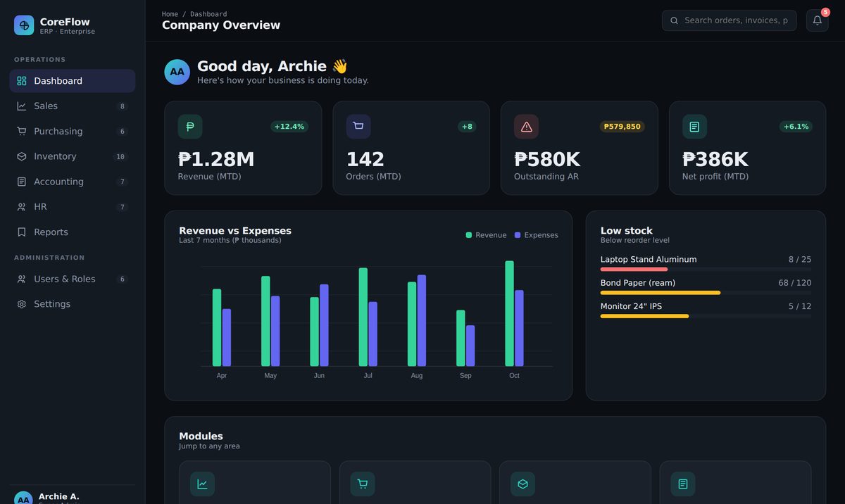Viewport: 845px width, 504px height.
Task: Click the Inventory box icon in sidebar
Action: pos(22,156)
